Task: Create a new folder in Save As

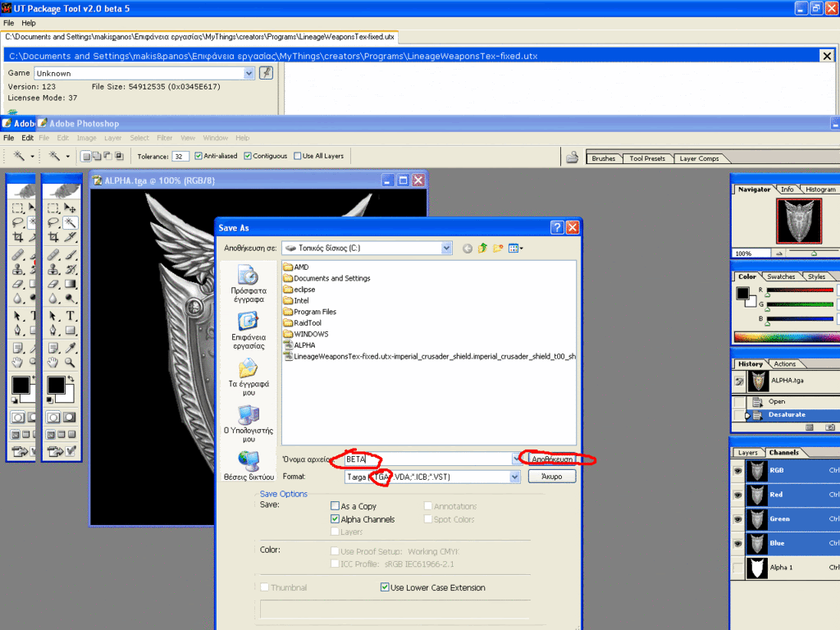Action: pos(498,248)
